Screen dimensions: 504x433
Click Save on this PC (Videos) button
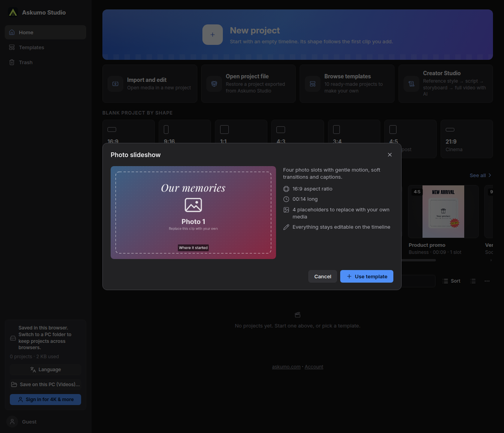45,384
